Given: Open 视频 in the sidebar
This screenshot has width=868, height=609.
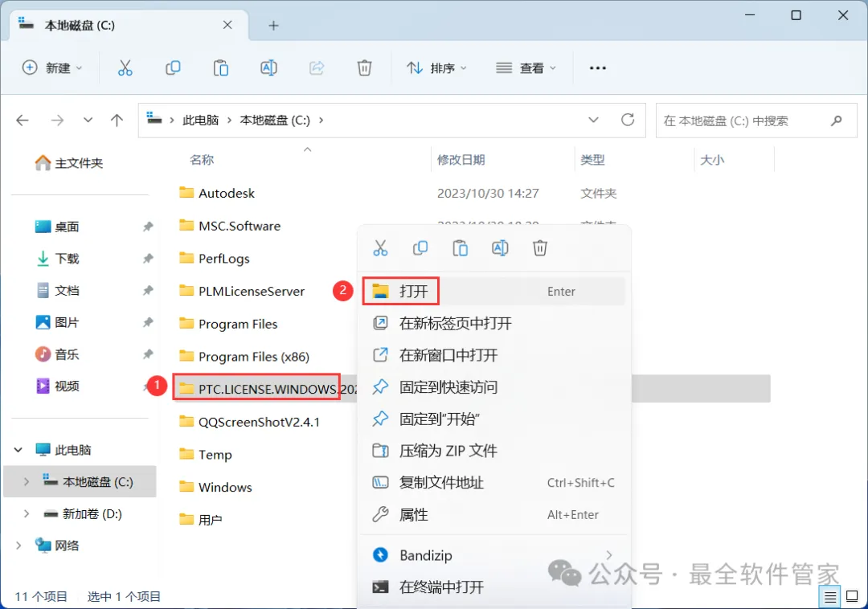Looking at the screenshot, I should 58,386.
